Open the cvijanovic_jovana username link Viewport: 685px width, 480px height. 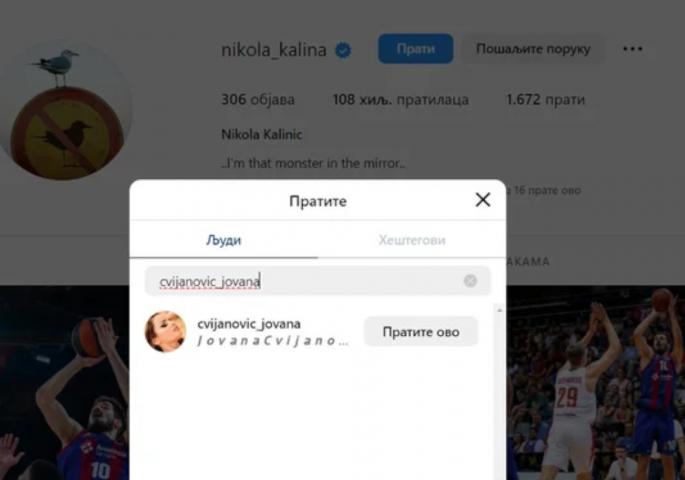[x=249, y=324]
